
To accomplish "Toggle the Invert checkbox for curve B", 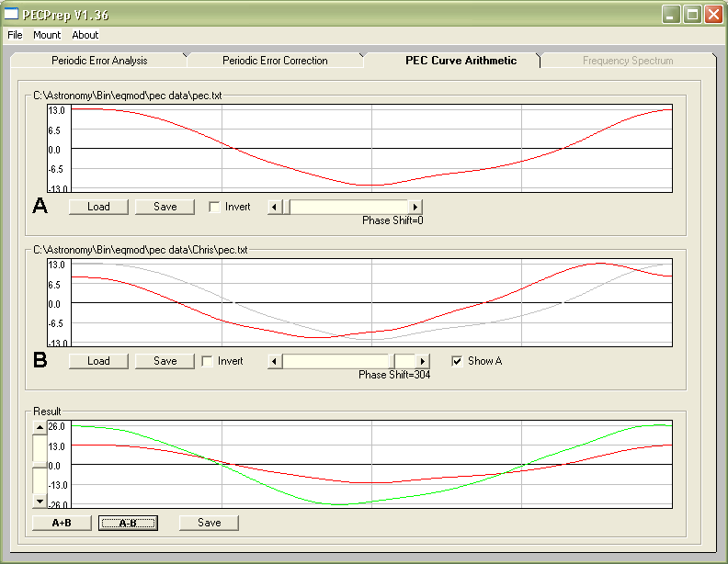I will pyautogui.click(x=208, y=362).
